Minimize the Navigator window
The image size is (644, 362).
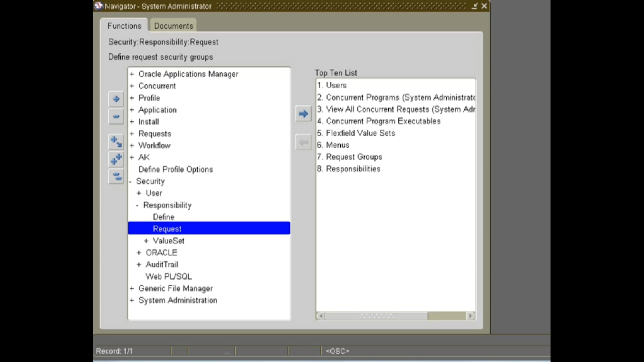[x=475, y=6]
